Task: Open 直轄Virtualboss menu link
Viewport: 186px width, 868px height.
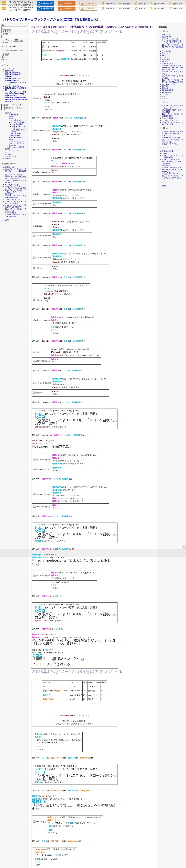Action: 12,96
